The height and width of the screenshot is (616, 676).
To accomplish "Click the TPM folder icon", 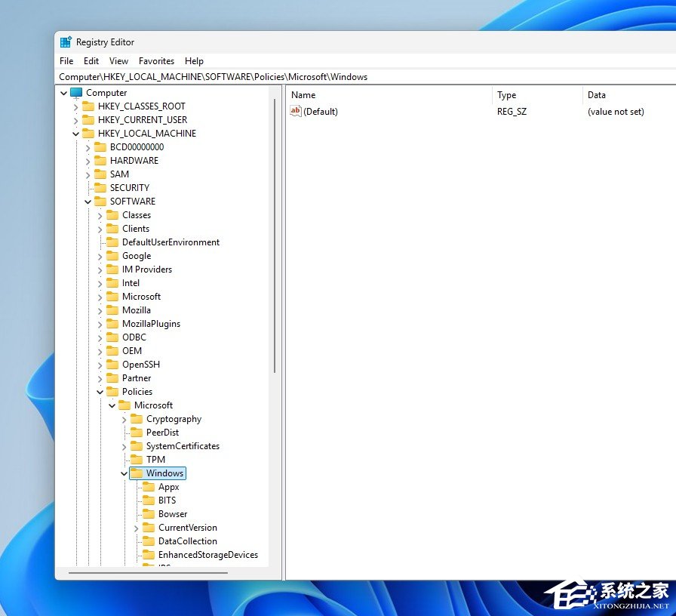I will (x=137, y=460).
